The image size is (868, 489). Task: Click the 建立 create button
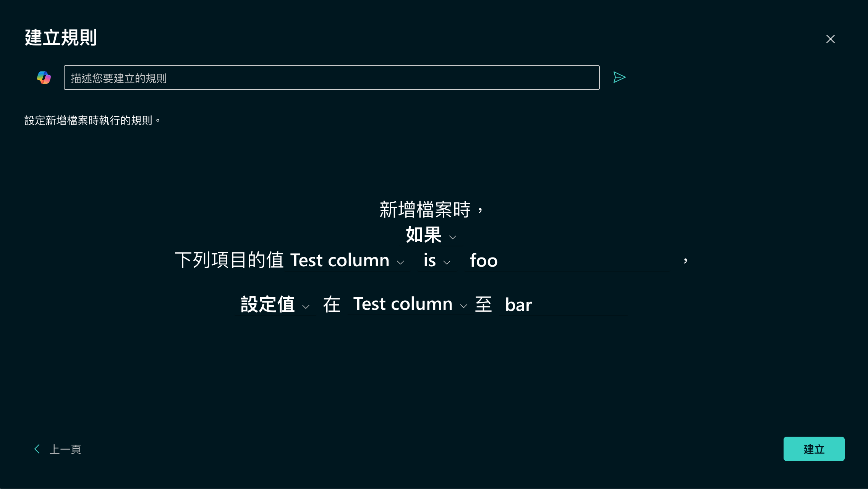(x=814, y=449)
